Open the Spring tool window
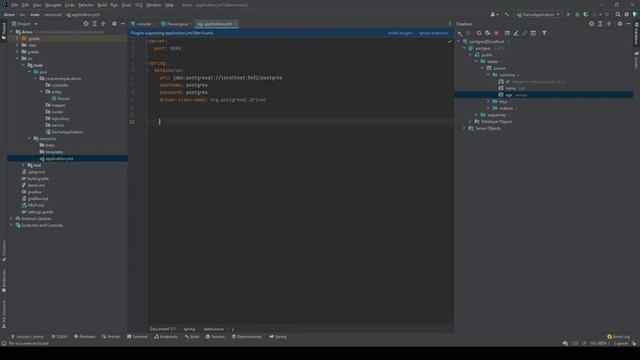Viewport: 640px width, 360px height. coord(278,337)
